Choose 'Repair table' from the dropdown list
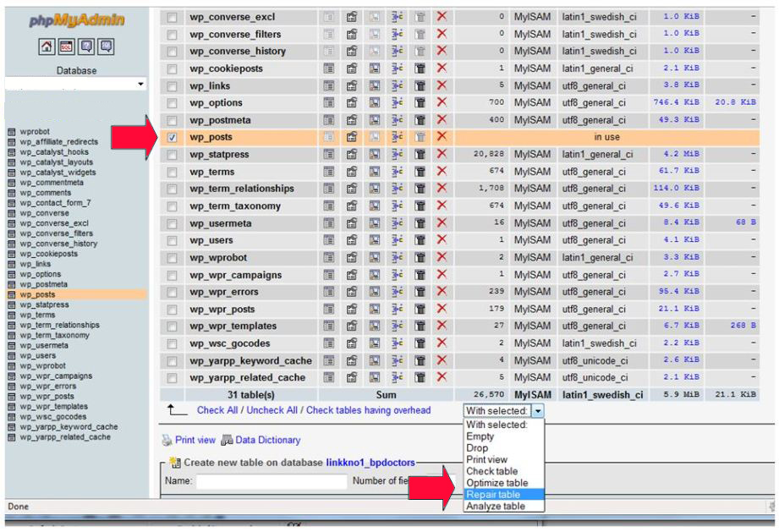The height and width of the screenshot is (532, 779). point(492,494)
